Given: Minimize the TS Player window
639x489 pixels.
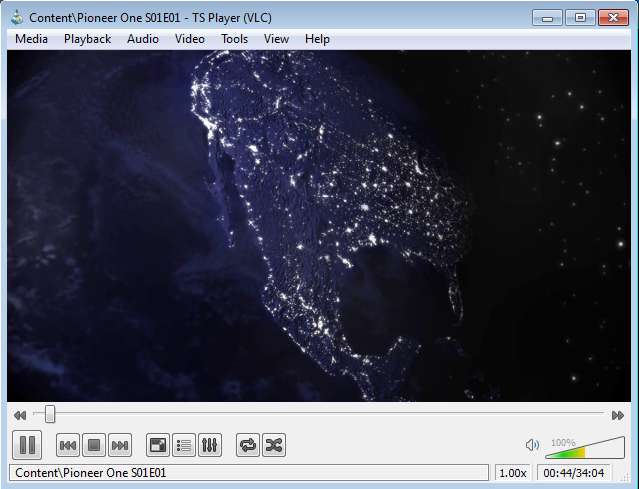Looking at the screenshot, I should pos(547,18).
